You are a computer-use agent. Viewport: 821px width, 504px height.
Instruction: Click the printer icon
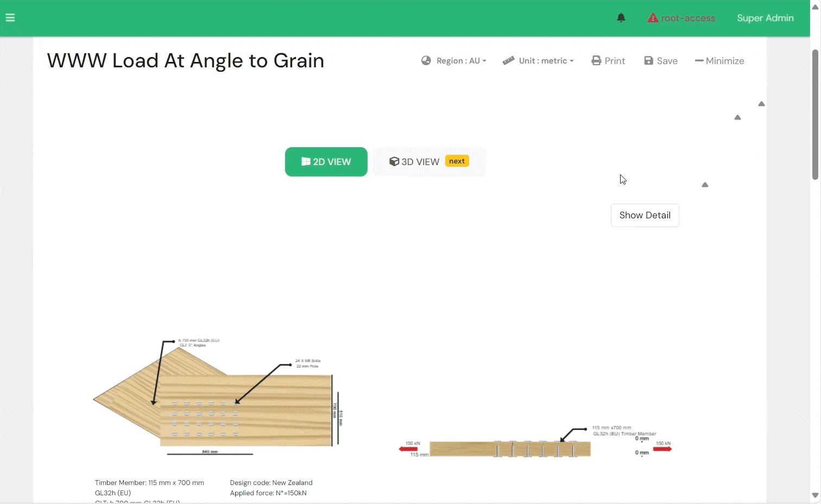pos(596,61)
